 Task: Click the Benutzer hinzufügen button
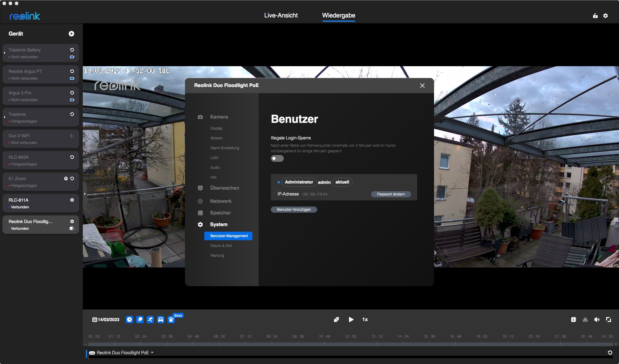click(x=294, y=210)
